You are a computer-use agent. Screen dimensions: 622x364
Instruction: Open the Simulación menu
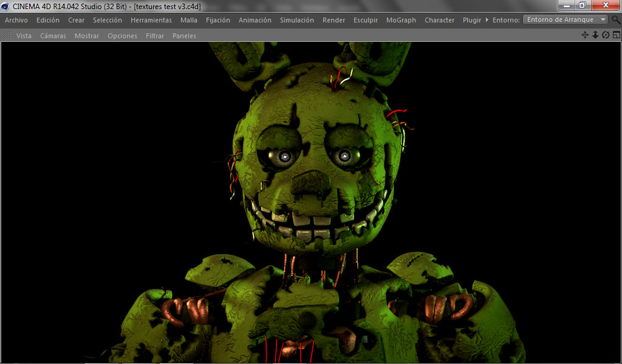[x=296, y=20]
